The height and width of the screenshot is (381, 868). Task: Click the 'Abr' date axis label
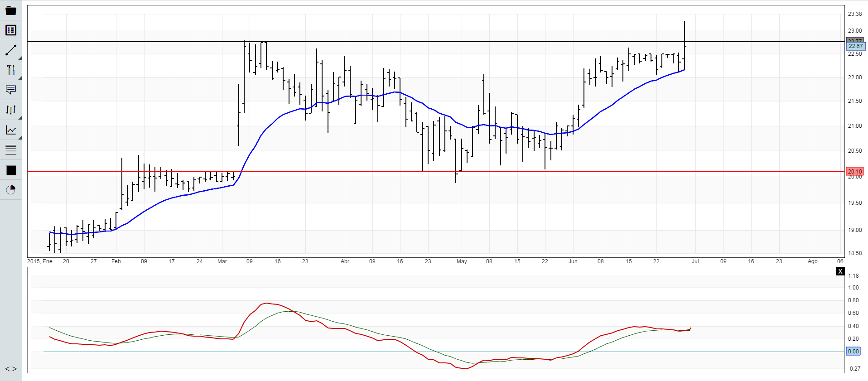point(345,261)
